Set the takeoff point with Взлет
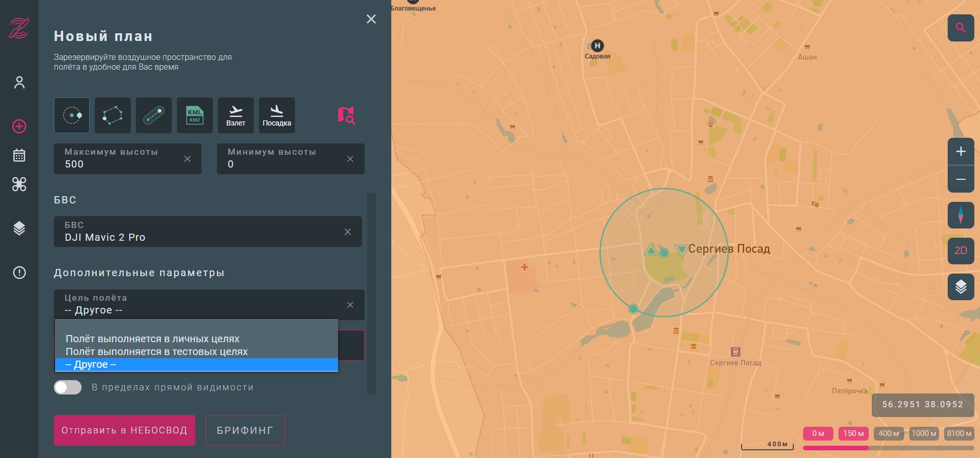 coord(236,115)
